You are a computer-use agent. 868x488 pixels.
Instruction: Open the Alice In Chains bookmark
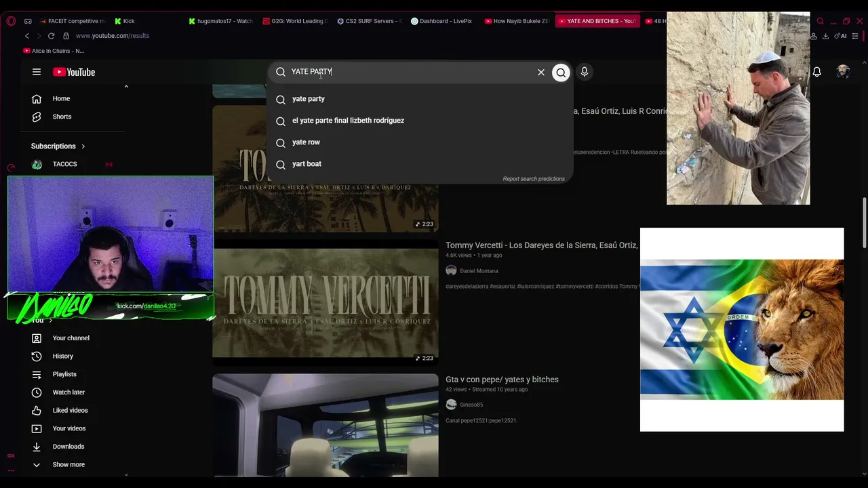point(54,51)
